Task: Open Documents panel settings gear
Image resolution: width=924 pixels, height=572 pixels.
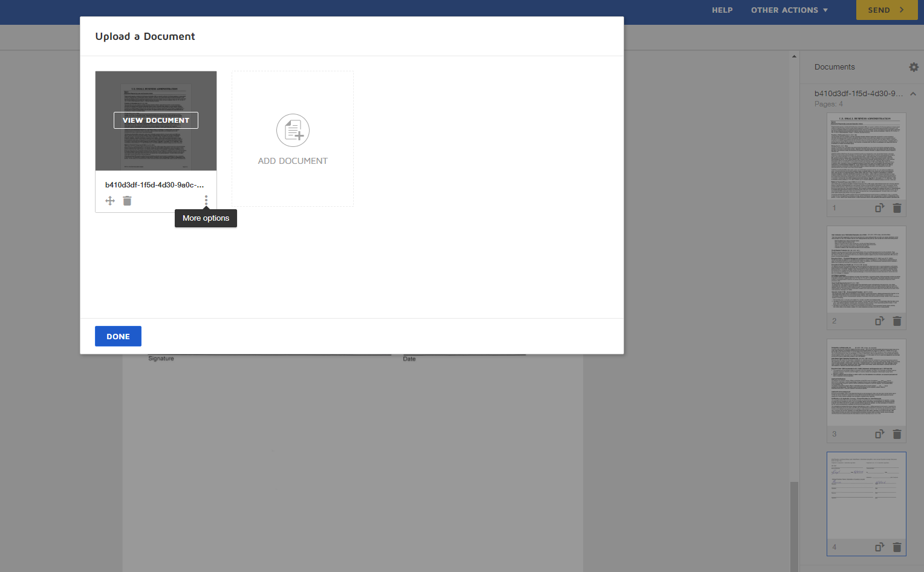Action: (x=914, y=67)
